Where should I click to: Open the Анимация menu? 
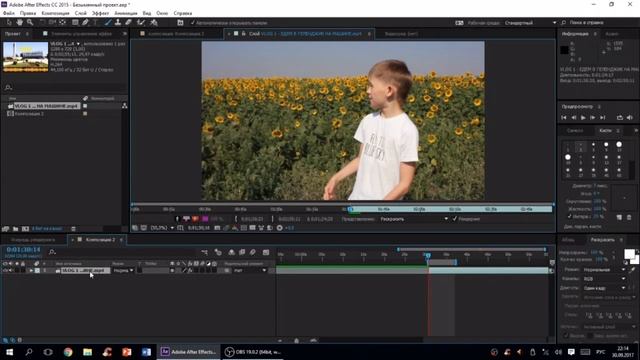[x=126, y=13]
